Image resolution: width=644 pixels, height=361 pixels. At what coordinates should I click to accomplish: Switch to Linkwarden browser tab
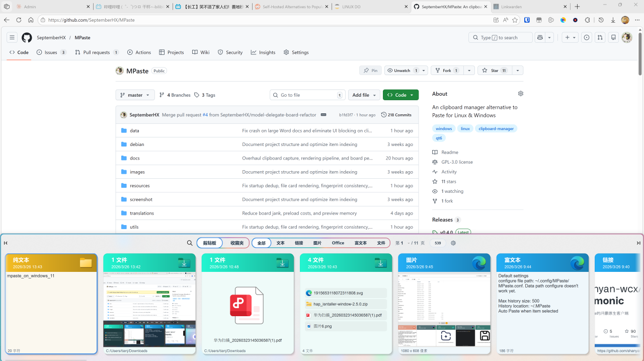tap(531, 7)
